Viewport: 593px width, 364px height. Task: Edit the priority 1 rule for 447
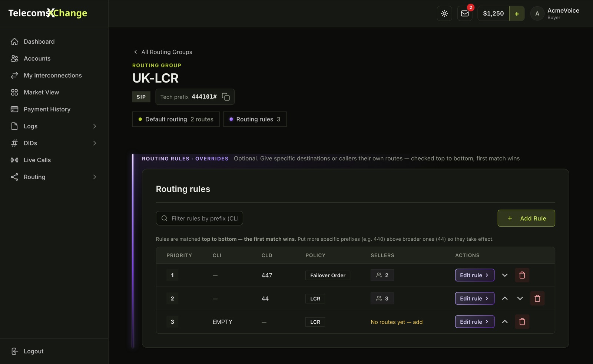tap(475, 275)
